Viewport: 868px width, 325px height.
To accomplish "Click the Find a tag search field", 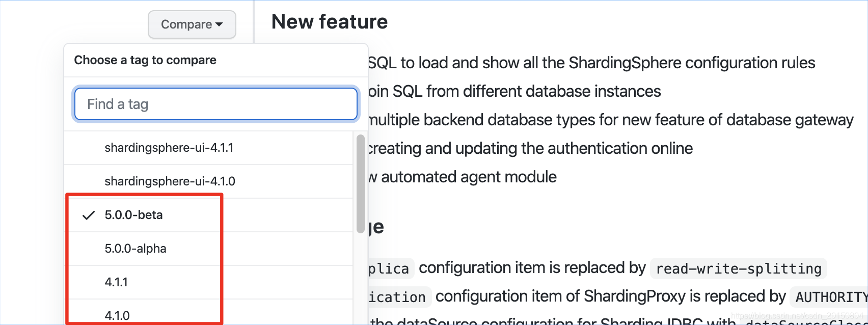I will [216, 104].
